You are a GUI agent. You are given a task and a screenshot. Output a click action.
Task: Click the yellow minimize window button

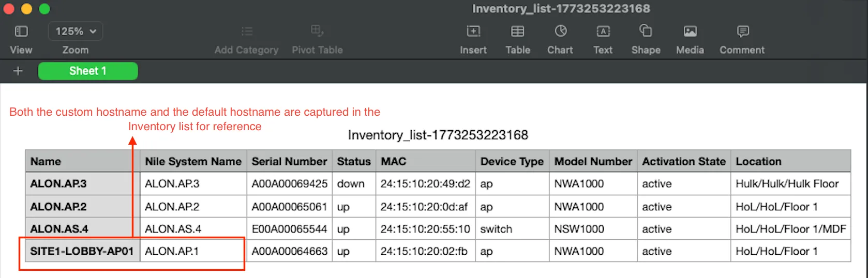click(x=26, y=9)
